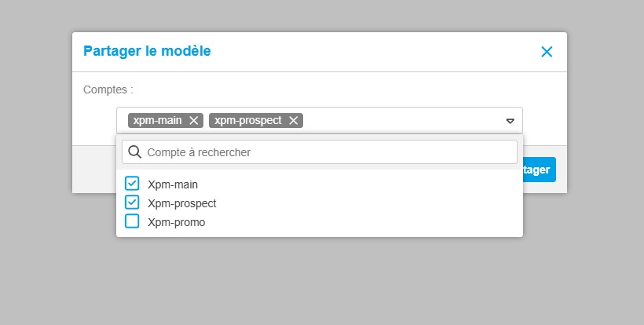Click empty space in accounts select box
This screenshot has width=644, height=325.
[x=401, y=120]
